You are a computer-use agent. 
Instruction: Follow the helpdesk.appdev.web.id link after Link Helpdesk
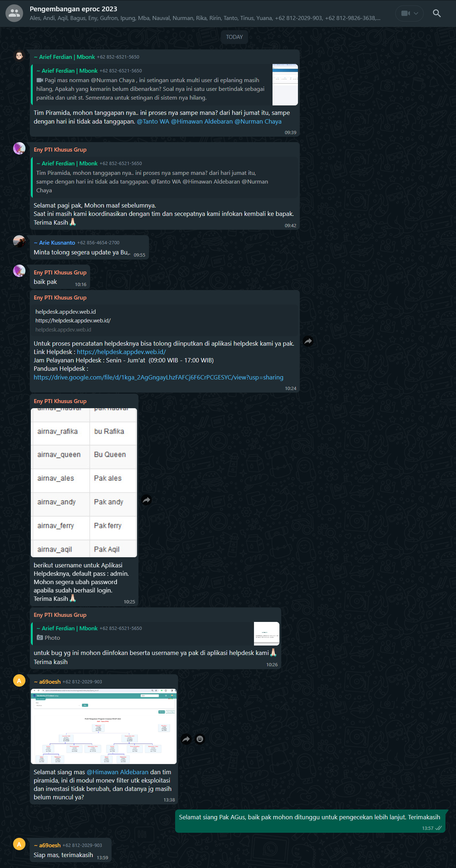click(121, 352)
